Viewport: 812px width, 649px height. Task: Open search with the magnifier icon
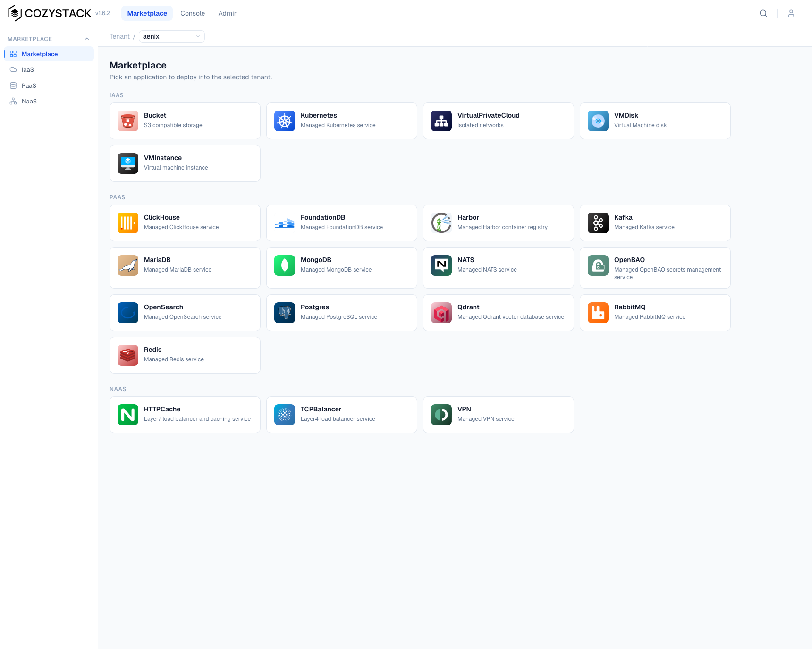763,13
